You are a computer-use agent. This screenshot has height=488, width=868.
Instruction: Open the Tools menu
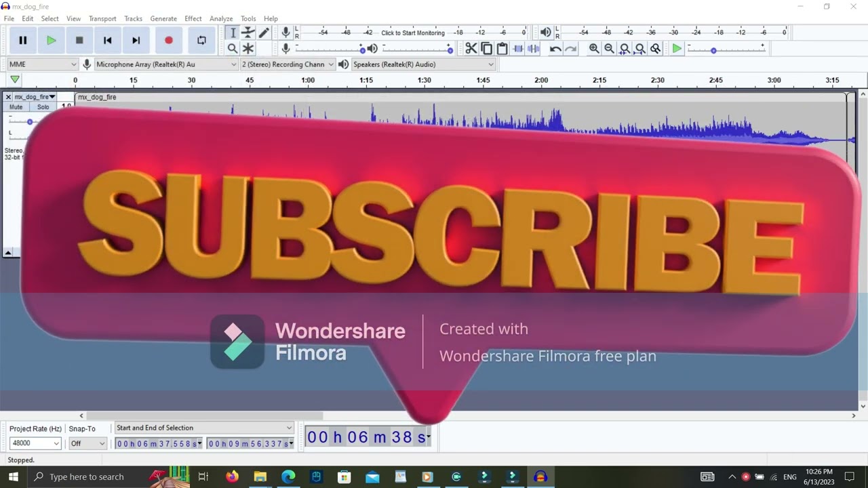pyautogui.click(x=248, y=18)
